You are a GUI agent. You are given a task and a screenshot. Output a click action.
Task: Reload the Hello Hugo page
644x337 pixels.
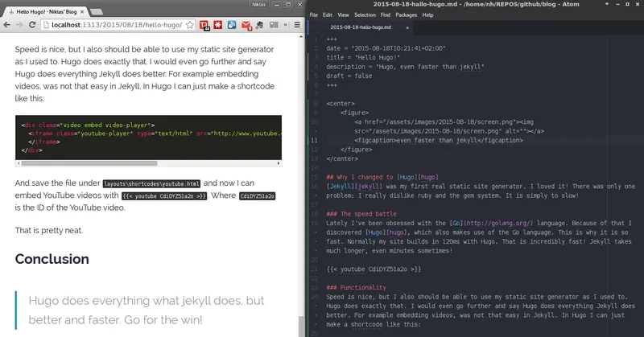tap(32, 25)
